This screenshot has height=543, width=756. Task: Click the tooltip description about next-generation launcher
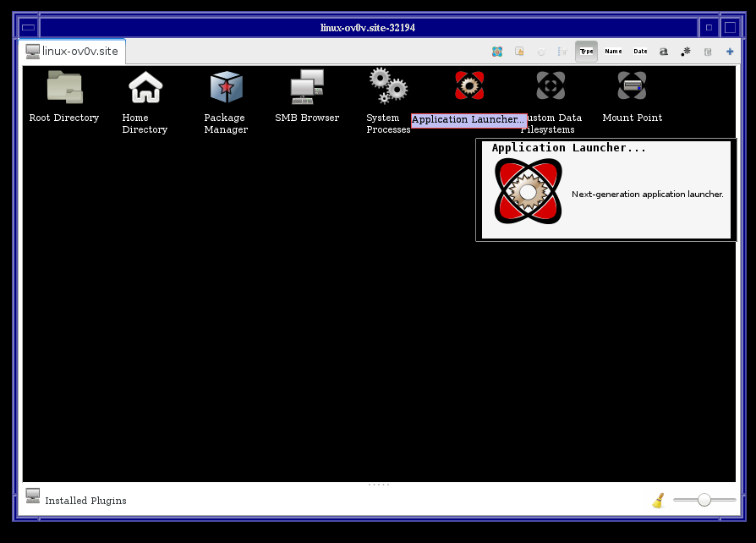click(648, 195)
